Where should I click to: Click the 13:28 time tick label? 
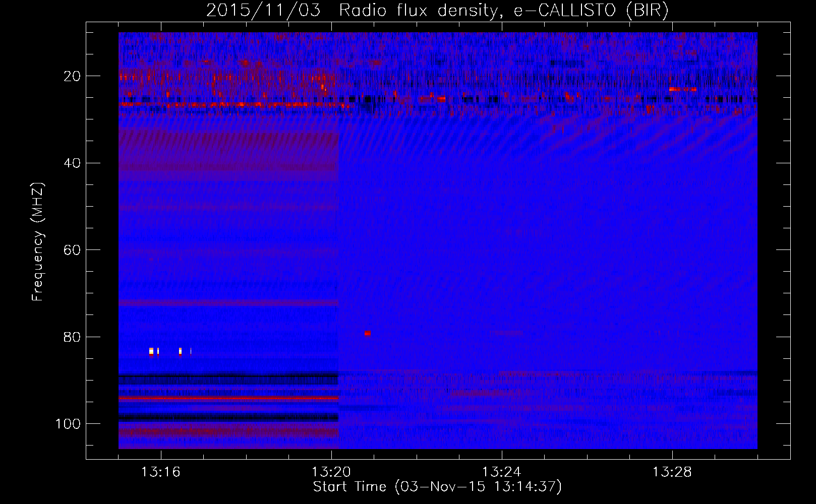click(672, 472)
